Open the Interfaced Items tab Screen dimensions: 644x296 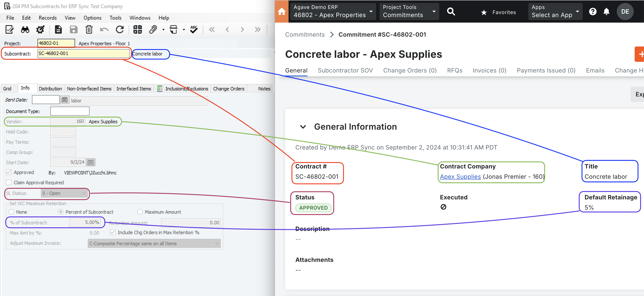(x=134, y=89)
